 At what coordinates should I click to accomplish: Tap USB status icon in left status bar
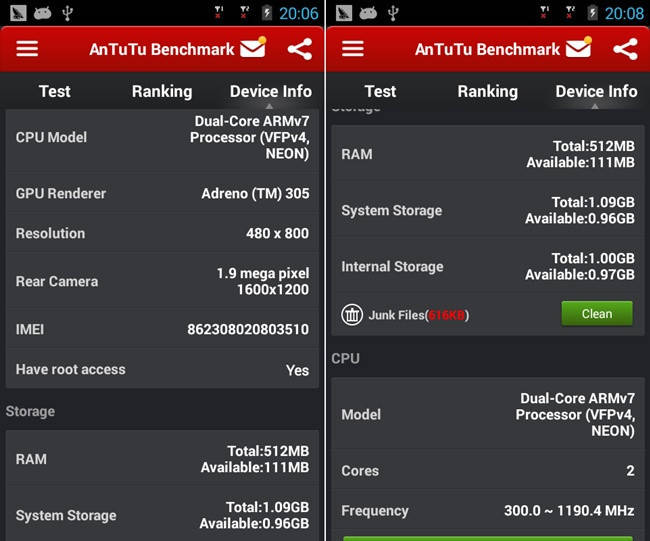[x=67, y=13]
